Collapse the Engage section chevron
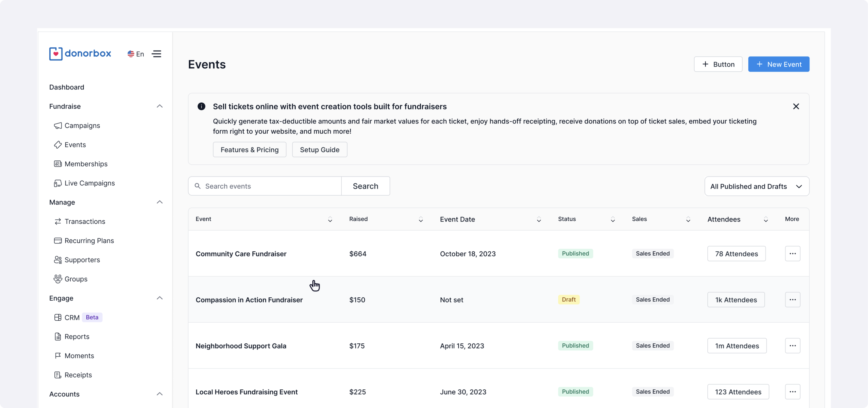The height and width of the screenshot is (408, 868). tap(160, 298)
